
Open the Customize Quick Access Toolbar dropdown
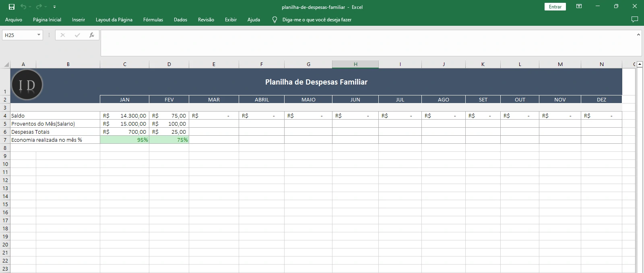tap(55, 7)
